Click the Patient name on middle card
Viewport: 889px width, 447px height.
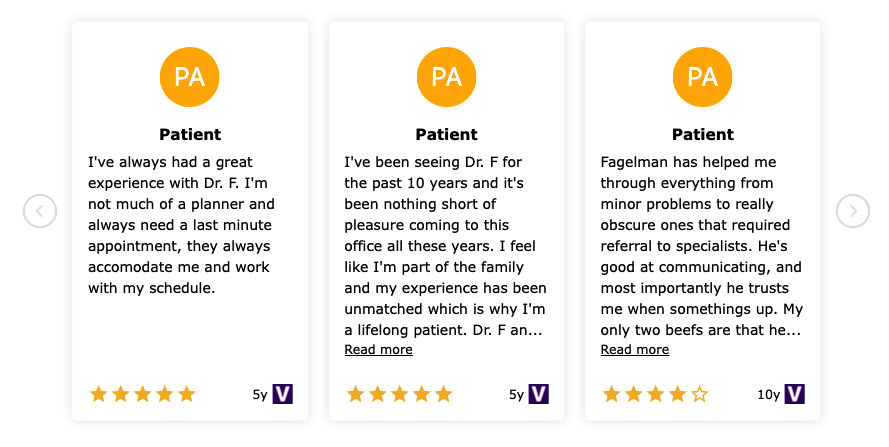pos(446,134)
